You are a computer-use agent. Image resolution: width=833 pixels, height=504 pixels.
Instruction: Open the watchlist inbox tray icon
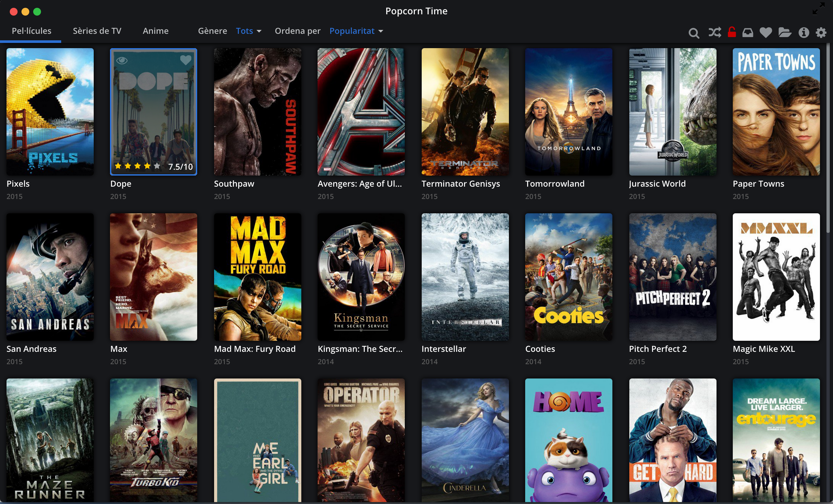pos(747,33)
